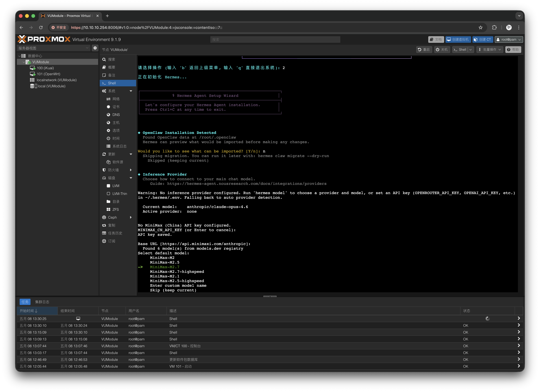
Task: Open the 服务器视图 dropdown selector
Action: 53,48
